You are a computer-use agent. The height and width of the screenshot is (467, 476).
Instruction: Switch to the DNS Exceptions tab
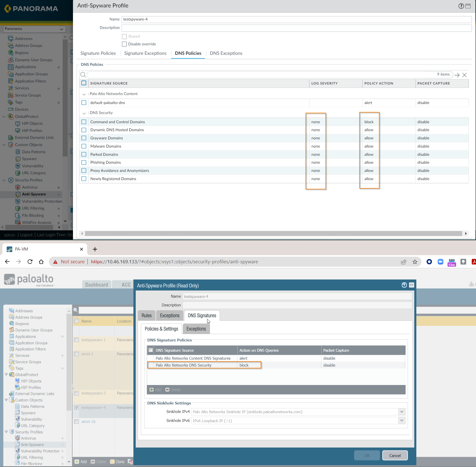(226, 53)
